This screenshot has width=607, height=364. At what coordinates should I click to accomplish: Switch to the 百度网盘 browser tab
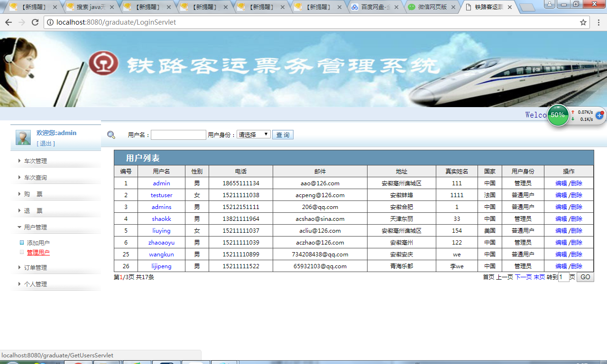pos(375,7)
